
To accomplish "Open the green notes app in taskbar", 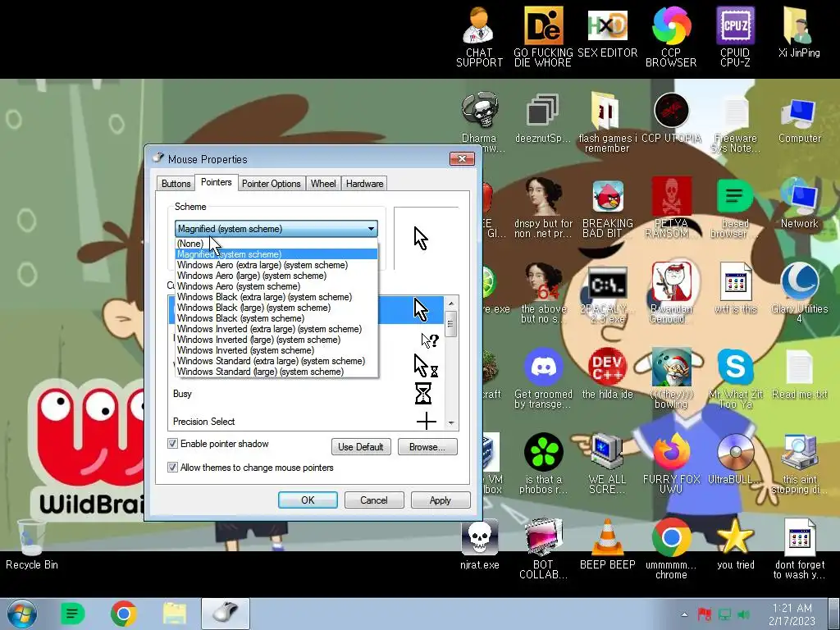I will (x=72, y=614).
